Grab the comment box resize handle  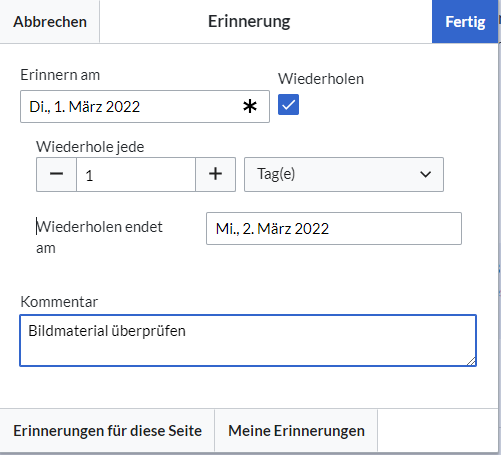(x=471, y=361)
